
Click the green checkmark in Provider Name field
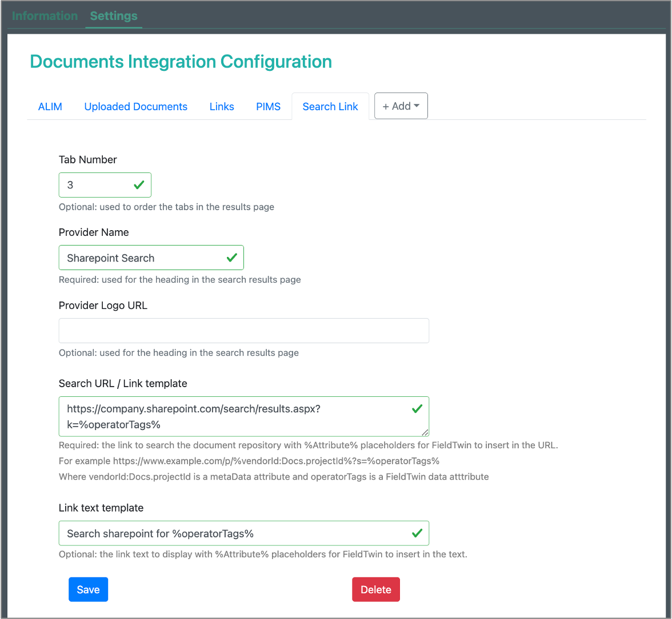coord(232,258)
